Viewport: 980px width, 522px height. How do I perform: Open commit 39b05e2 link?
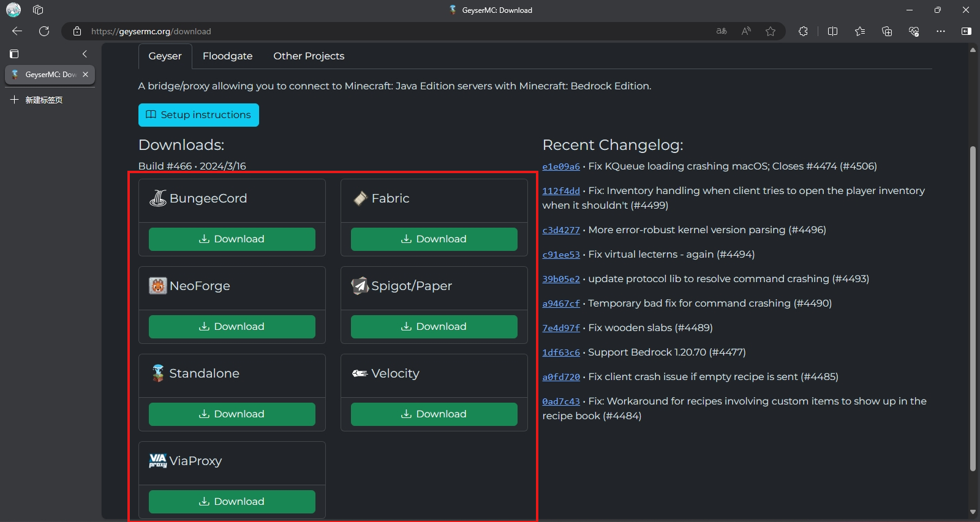coord(561,279)
